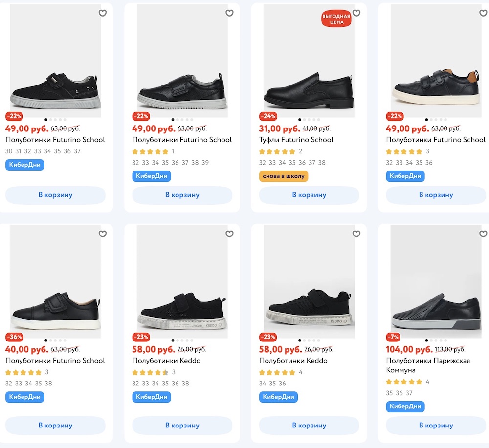
Task: Add the 40,00 руб. Futurino shoes to favorites
Action: [x=103, y=234]
